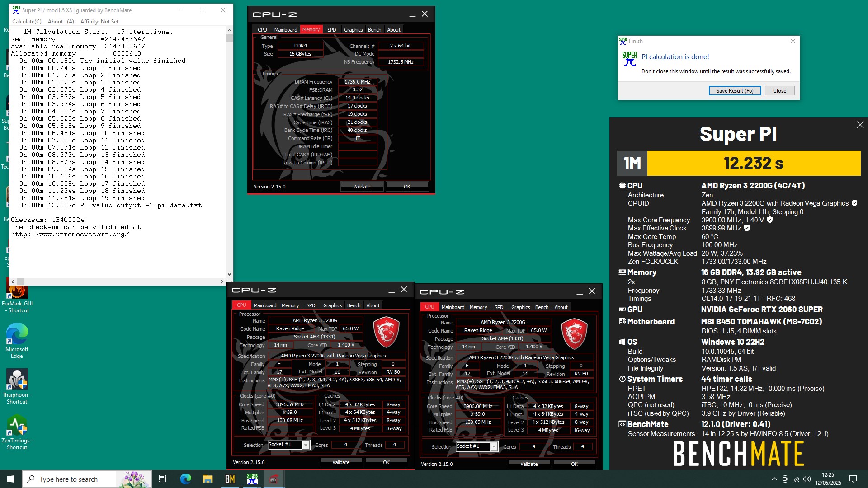Open Graphics tab in bottom-right CPU-Z
This screenshot has height=488, width=868.
pyautogui.click(x=520, y=307)
